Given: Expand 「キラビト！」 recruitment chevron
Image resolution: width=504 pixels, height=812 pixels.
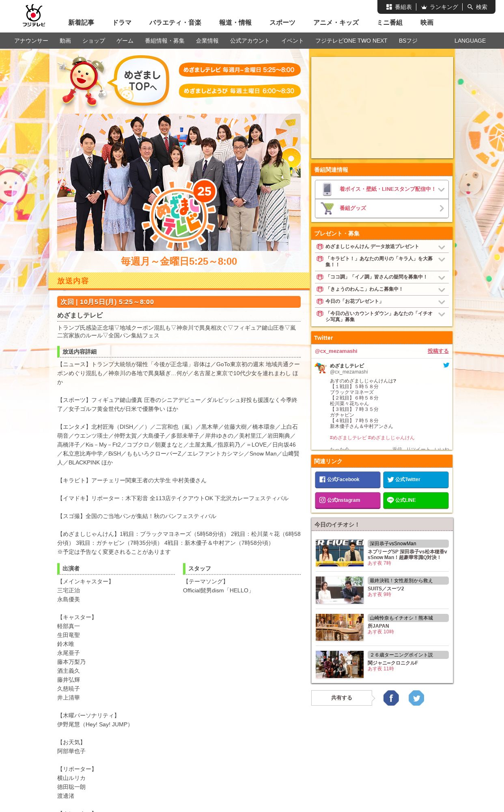Looking at the screenshot, I should point(442,259).
